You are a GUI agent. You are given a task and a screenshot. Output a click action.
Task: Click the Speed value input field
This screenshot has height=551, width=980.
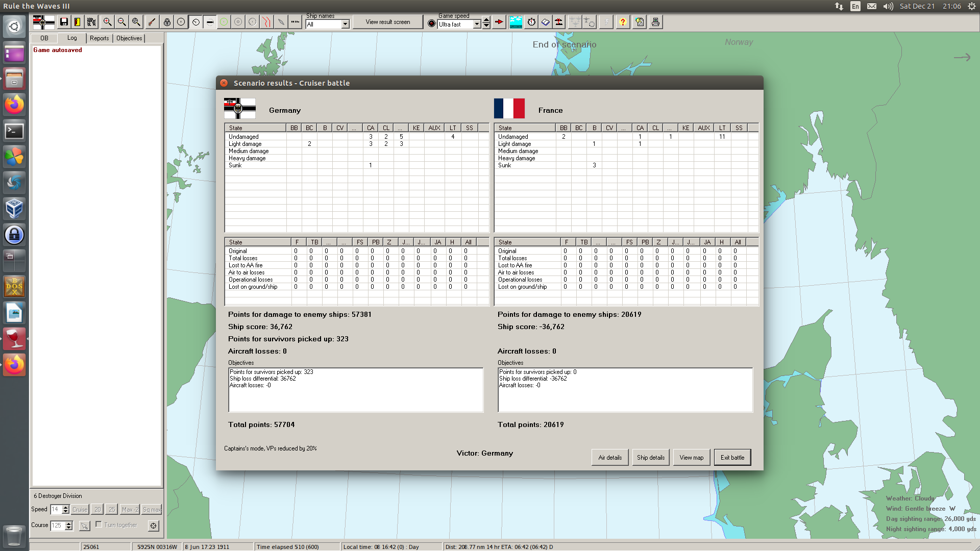point(56,509)
